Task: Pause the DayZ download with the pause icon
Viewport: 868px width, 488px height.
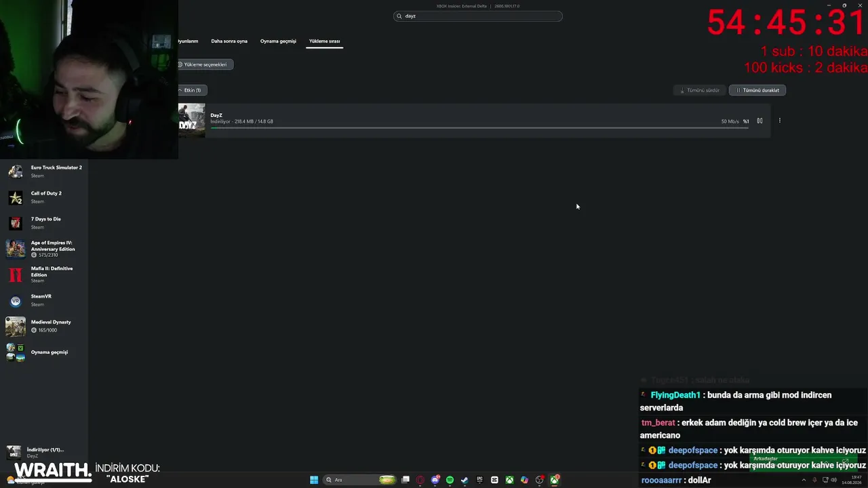Action: pyautogui.click(x=759, y=121)
